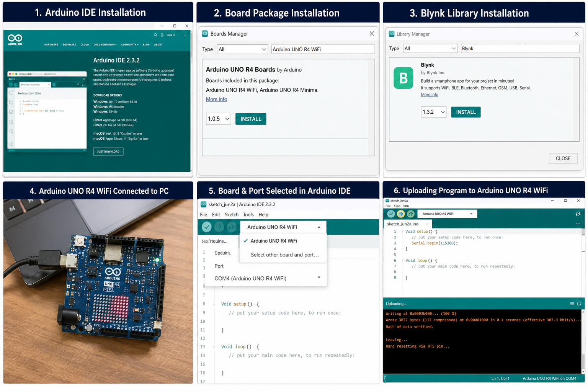Click "Hard resetting via RTS pin..." output line

(x=418, y=346)
